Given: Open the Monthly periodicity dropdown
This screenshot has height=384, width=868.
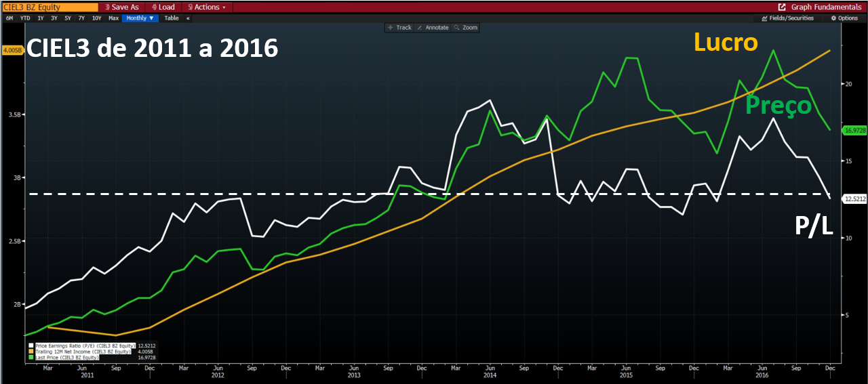Looking at the screenshot, I should 140,18.
